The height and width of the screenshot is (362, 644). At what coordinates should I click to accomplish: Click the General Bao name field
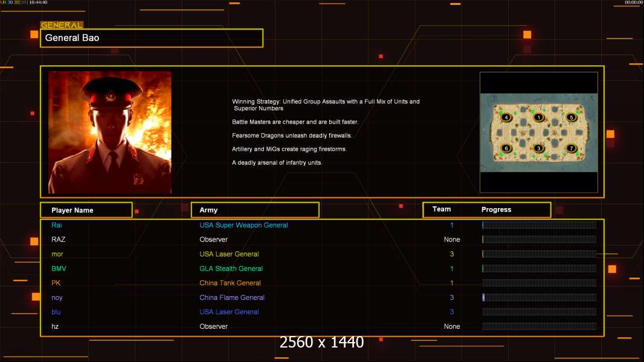click(152, 38)
